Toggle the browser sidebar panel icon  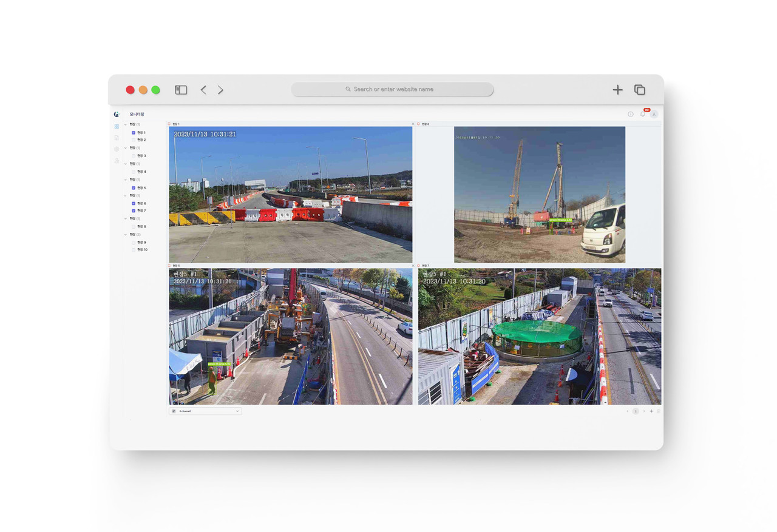pos(181,90)
